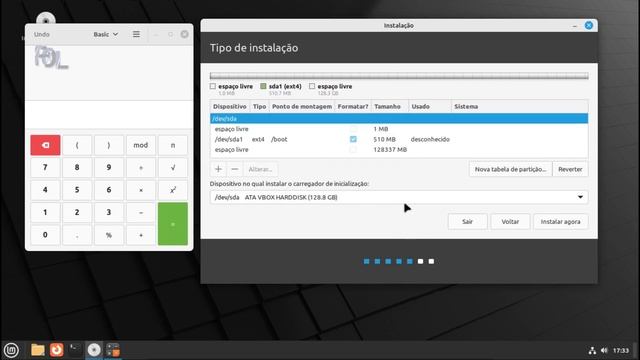The image size is (640, 360).
Task: Open the boot loader device dropdown
Action: coord(399,197)
